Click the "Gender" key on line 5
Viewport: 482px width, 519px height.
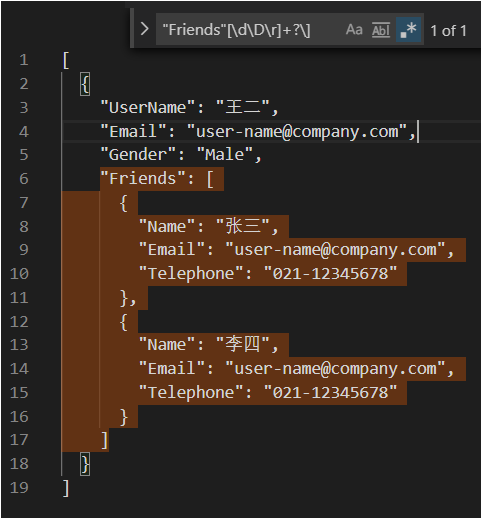pyautogui.click(x=138, y=155)
